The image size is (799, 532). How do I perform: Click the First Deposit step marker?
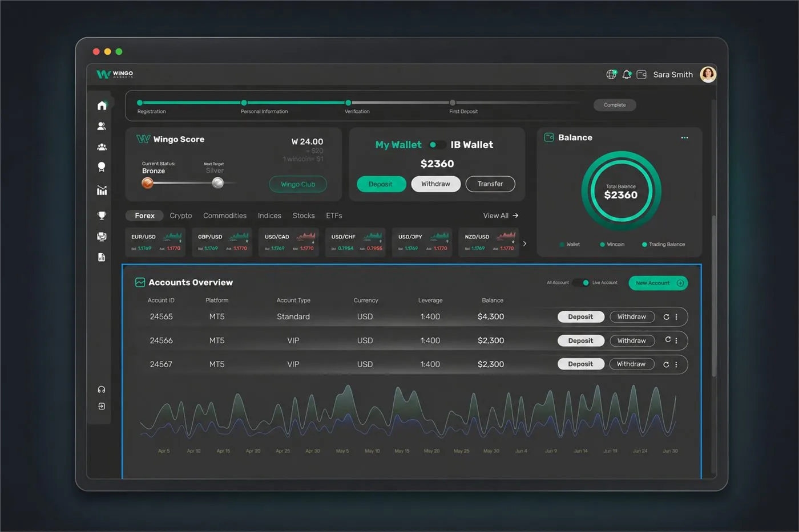(x=453, y=103)
